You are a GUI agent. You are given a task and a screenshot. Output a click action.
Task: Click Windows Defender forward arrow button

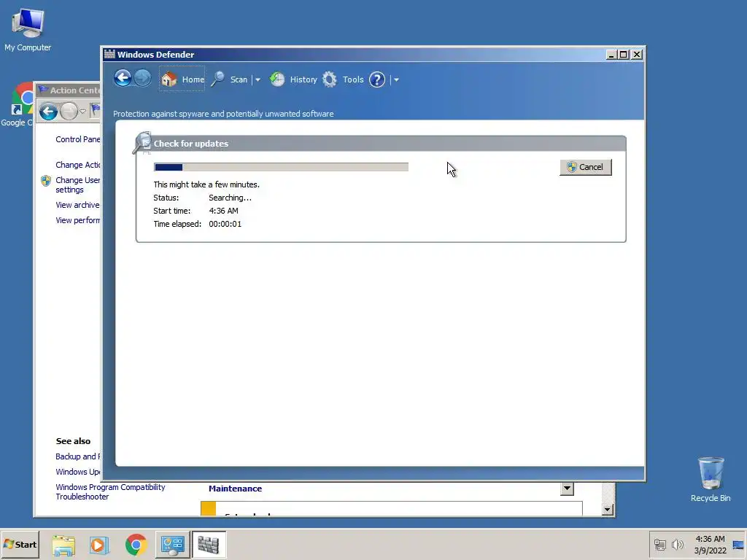(142, 78)
